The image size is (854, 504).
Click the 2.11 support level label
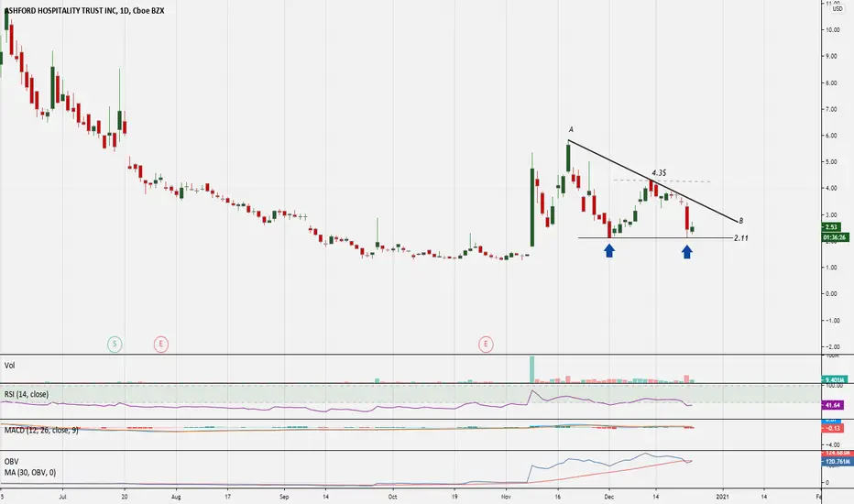740,238
